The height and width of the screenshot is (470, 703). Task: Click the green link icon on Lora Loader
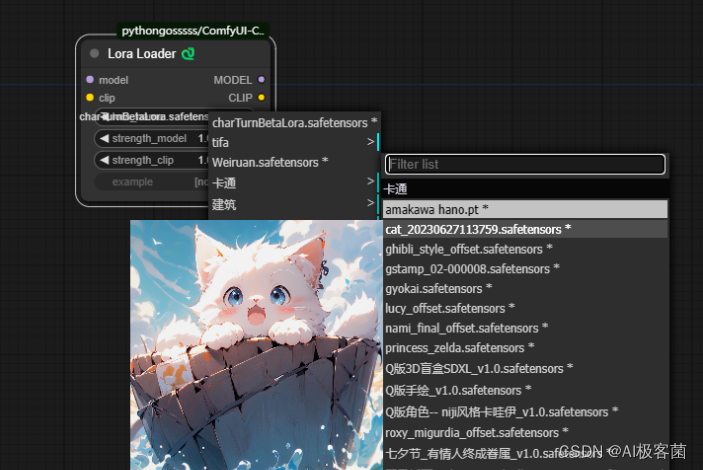click(188, 54)
